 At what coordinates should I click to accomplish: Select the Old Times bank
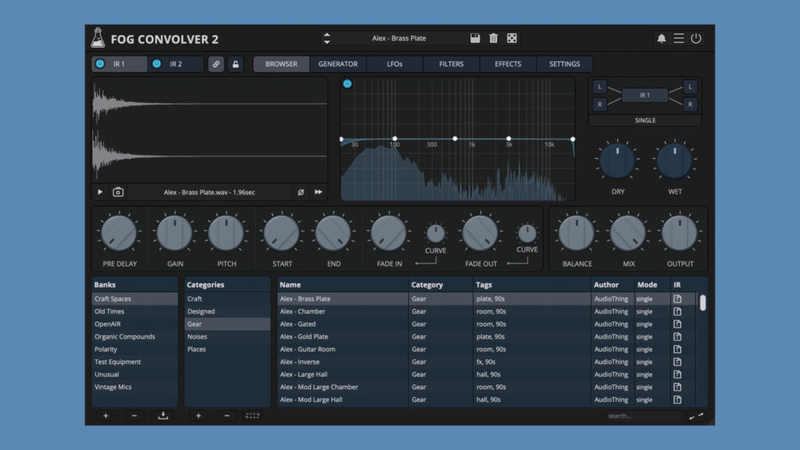134,311
